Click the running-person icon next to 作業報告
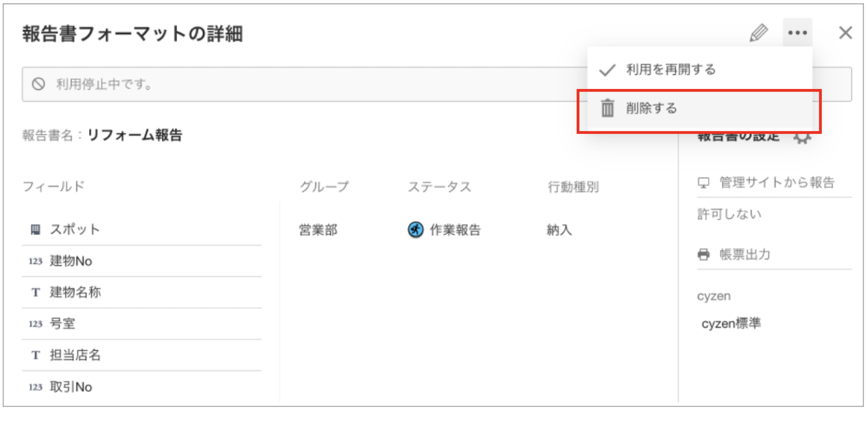 416,230
